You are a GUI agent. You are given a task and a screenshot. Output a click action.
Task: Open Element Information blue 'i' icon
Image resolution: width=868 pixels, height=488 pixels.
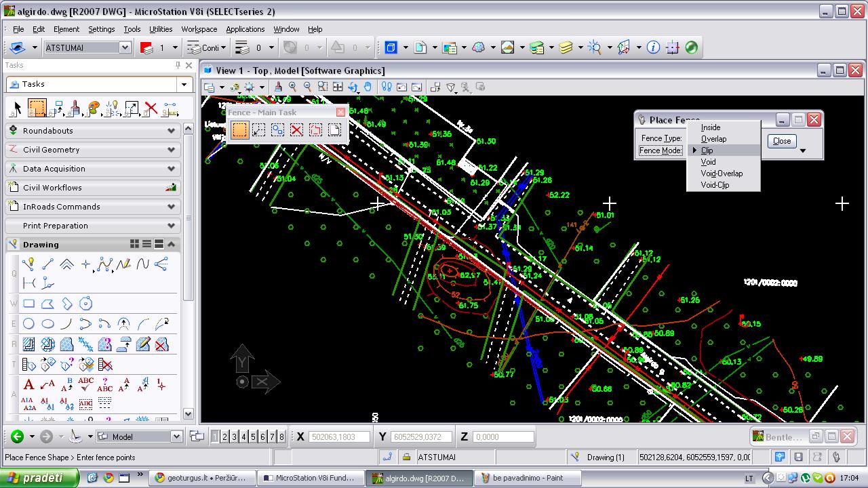[653, 47]
